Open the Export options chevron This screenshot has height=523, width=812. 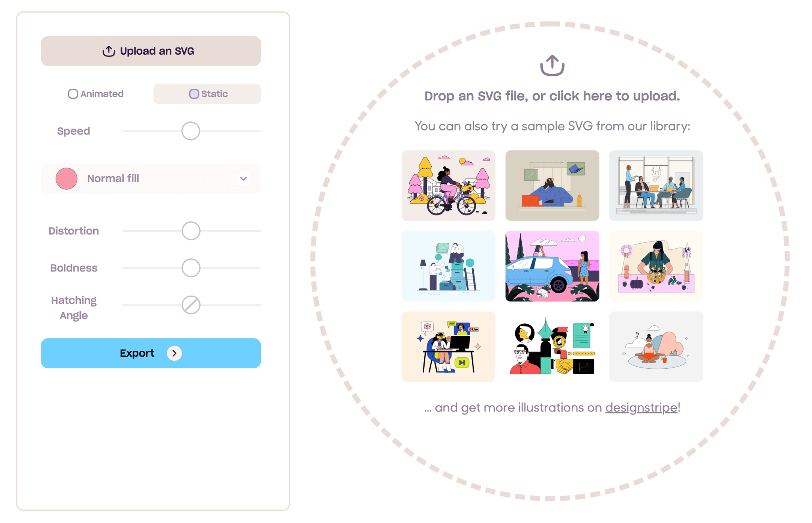pyautogui.click(x=174, y=353)
